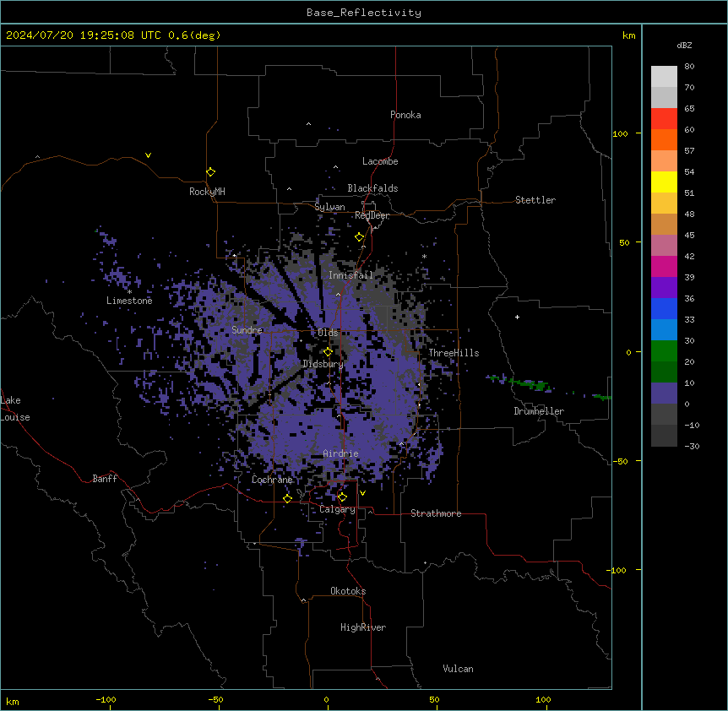This screenshot has height=711, width=728.
Task: Select the blue 33-36 dBZ legend swatch
Action: [664, 308]
